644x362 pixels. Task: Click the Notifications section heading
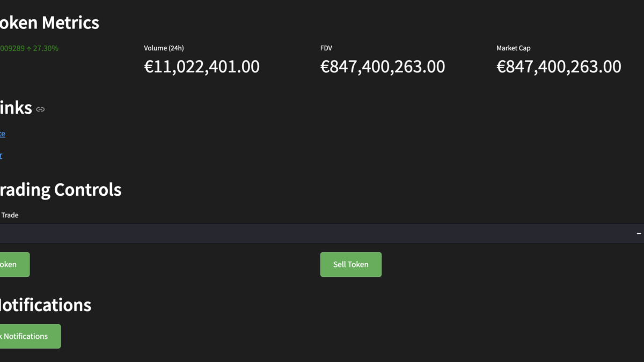click(45, 305)
